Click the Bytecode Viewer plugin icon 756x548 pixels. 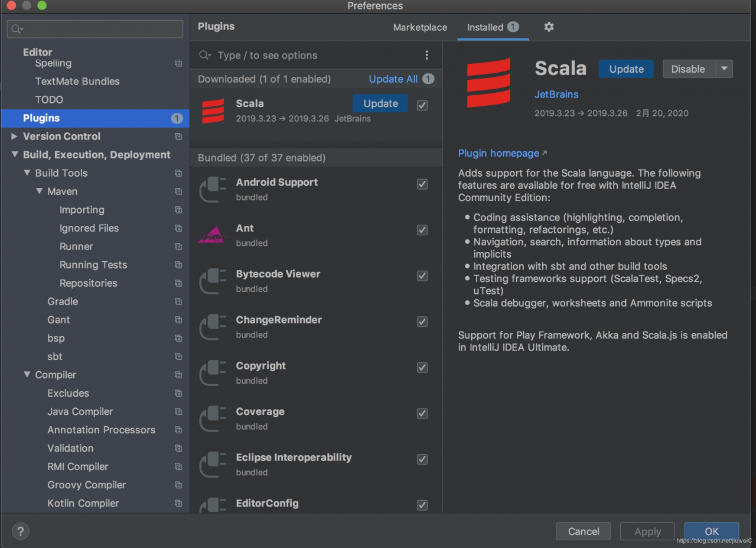click(x=213, y=281)
